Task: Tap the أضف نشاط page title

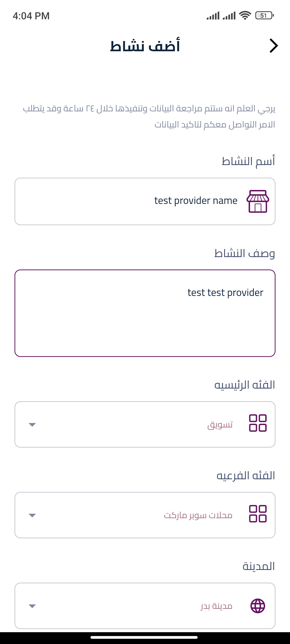Action: pyautogui.click(x=145, y=46)
